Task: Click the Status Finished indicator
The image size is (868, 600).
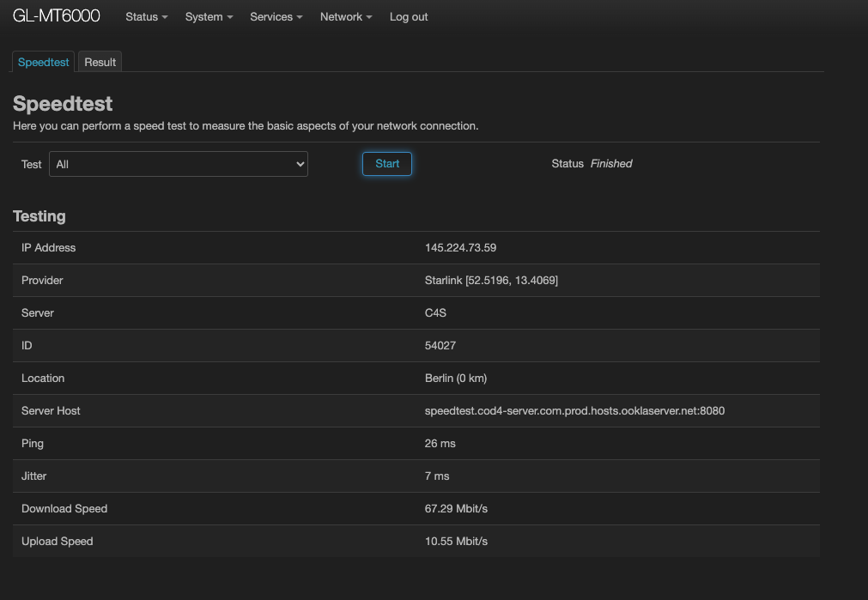Action: (x=592, y=164)
